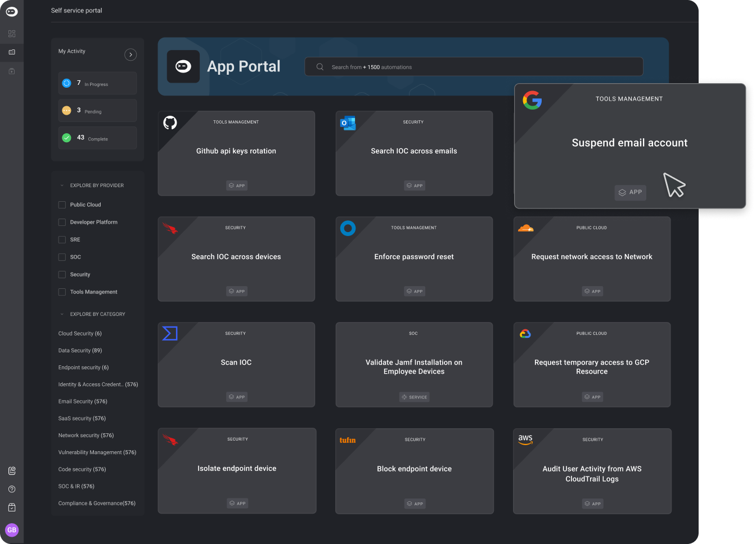Click the Google icon on Suspend email account card
The image size is (756, 544).
pyautogui.click(x=532, y=100)
